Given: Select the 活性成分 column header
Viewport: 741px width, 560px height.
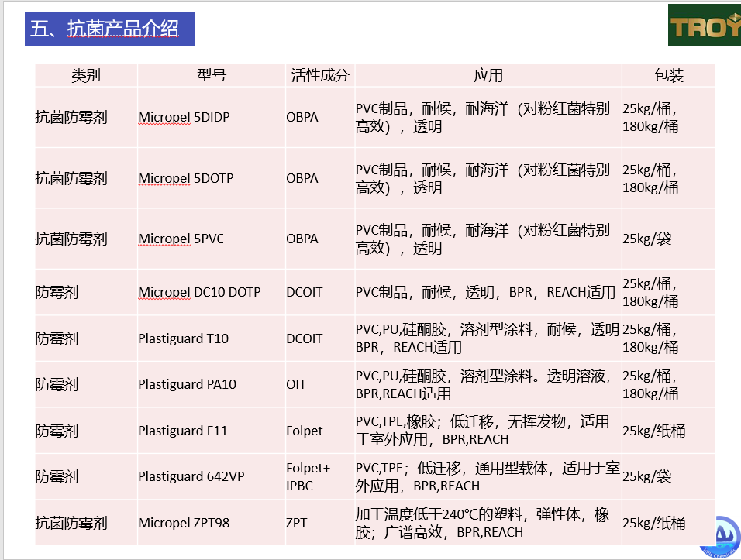Looking at the screenshot, I should (x=320, y=75).
